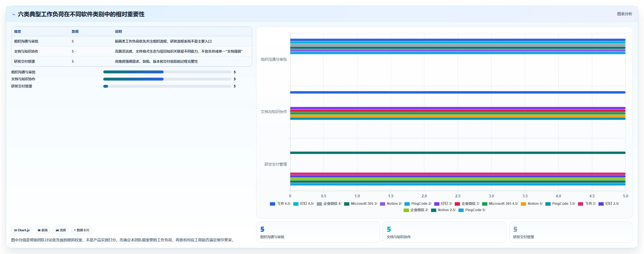Click the footnote starting 图中分值是帮助团队讨论

click(123, 240)
